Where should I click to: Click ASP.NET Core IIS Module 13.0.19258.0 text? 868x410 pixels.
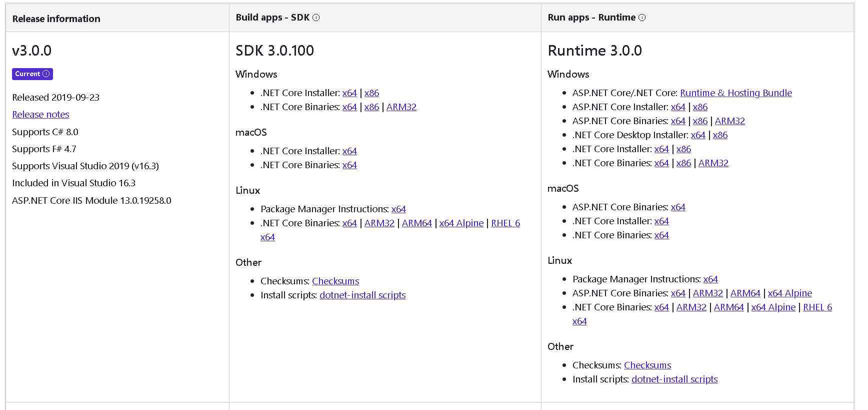(92, 200)
